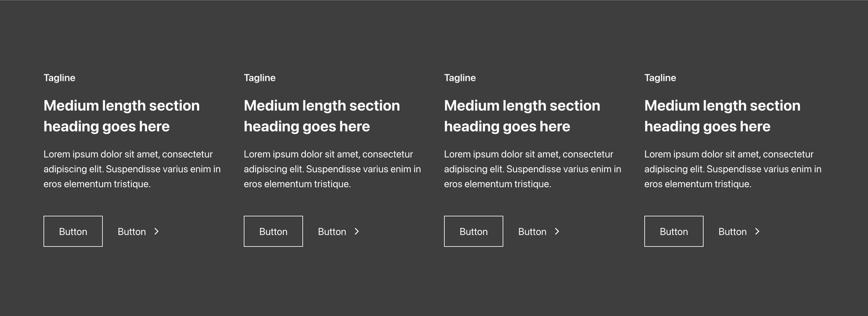Follow the fourth column's Button text link
Viewport: 868px width, 316px height.
click(732, 232)
